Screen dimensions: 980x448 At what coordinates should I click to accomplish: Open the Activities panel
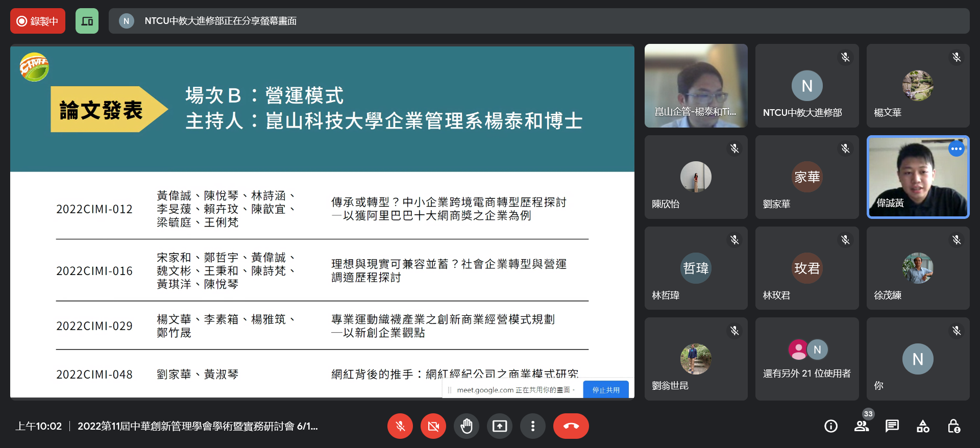(x=923, y=426)
